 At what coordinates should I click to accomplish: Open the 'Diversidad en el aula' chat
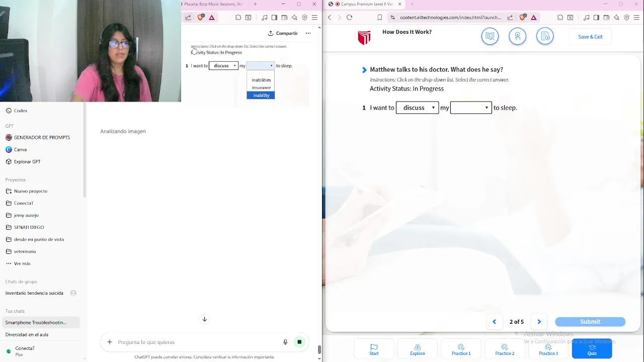pyautogui.click(x=40, y=334)
